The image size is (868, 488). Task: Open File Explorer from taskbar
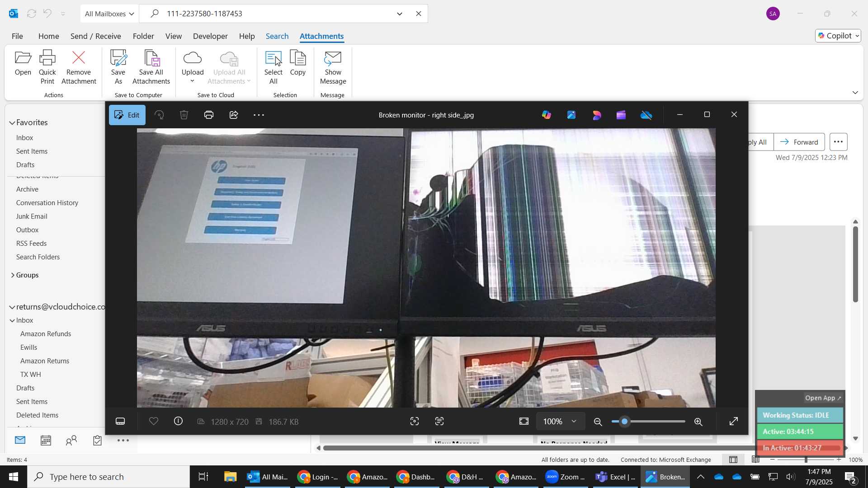click(230, 477)
